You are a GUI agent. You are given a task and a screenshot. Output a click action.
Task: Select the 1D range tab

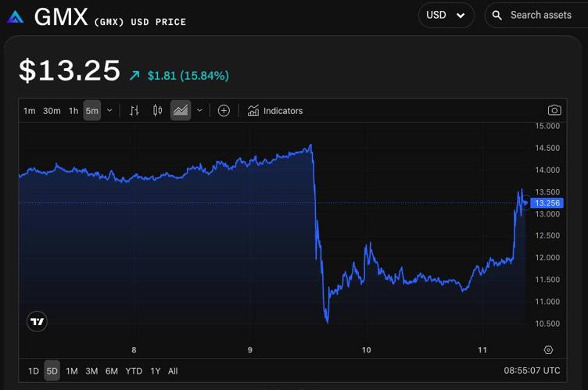point(34,371)
